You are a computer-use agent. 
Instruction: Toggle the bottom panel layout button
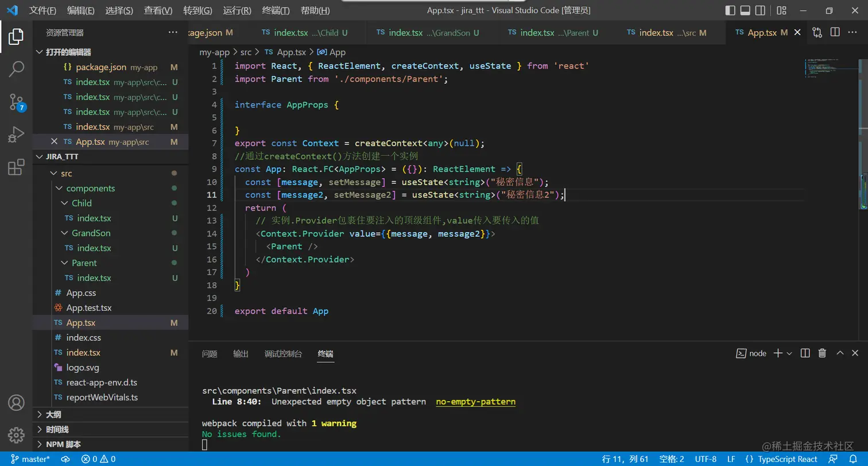[x=745, y=10]
